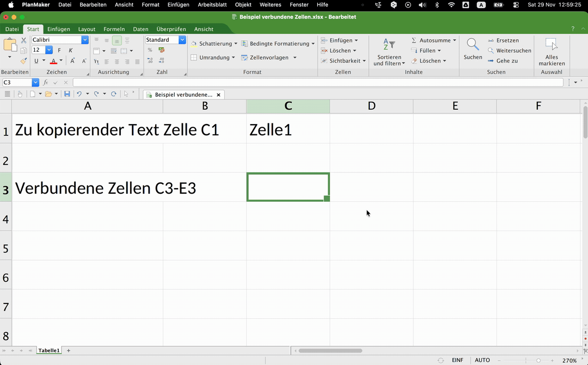
Task: Toggle the EINF insert mode in status bar
Action: click(x=457, y=360)
